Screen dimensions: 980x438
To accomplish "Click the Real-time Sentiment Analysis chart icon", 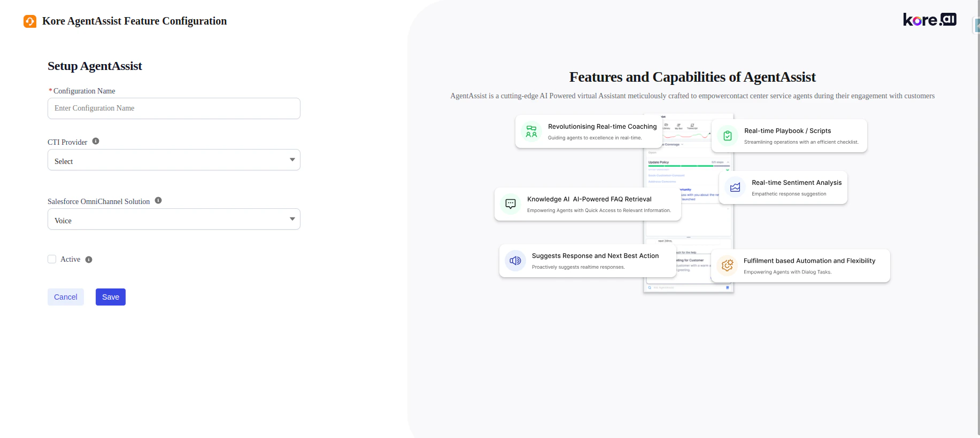I will (735, 187).
